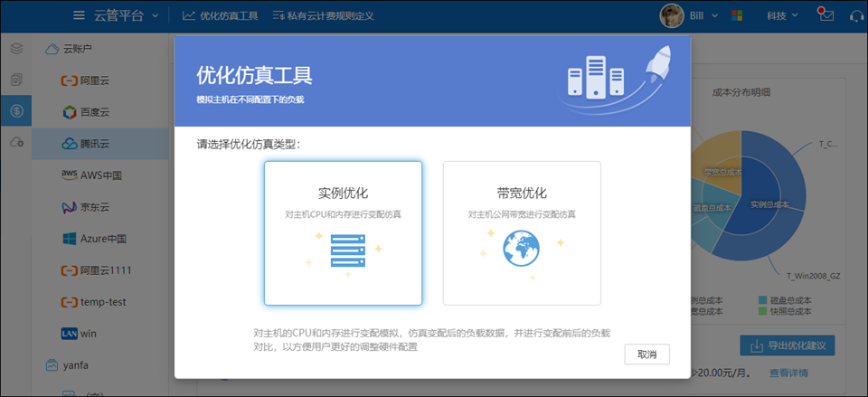Click the 取消 button
The image size is (868, 397).
coord(646,354)
